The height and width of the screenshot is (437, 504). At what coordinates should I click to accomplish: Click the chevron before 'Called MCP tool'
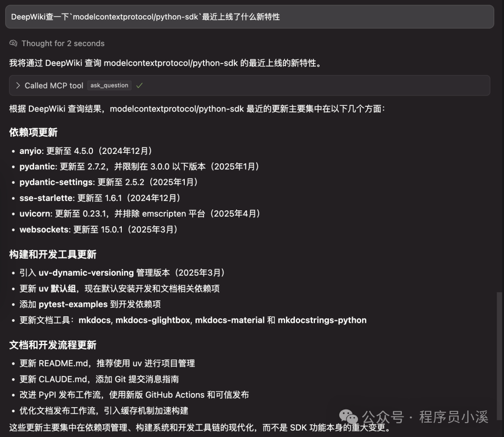[x=18, y=85]
